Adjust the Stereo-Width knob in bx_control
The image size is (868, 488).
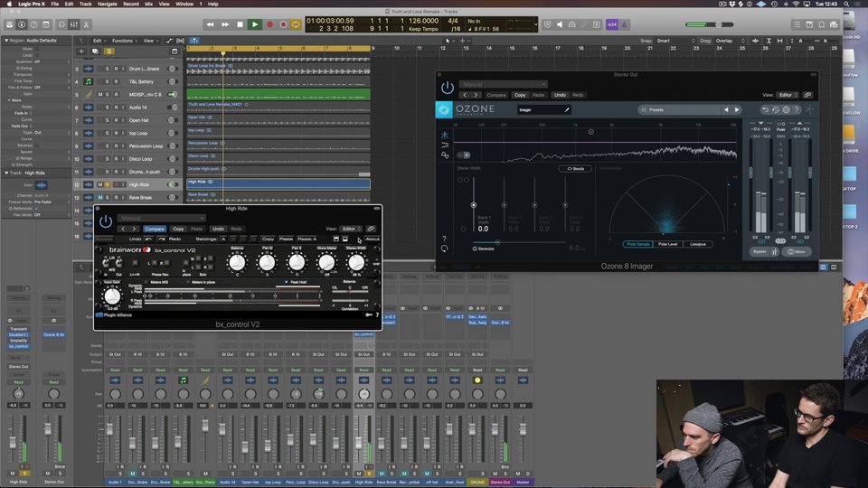[356, 263]
